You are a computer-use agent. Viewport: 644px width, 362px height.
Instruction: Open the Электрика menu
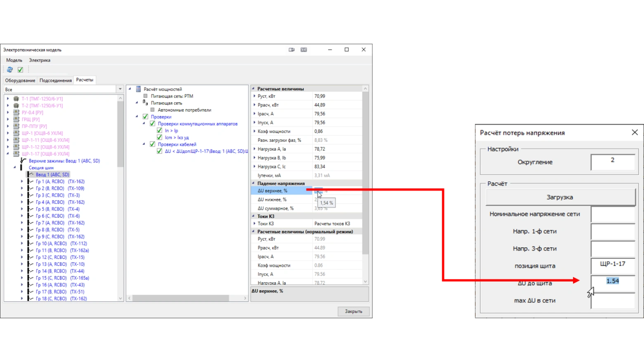40,60
